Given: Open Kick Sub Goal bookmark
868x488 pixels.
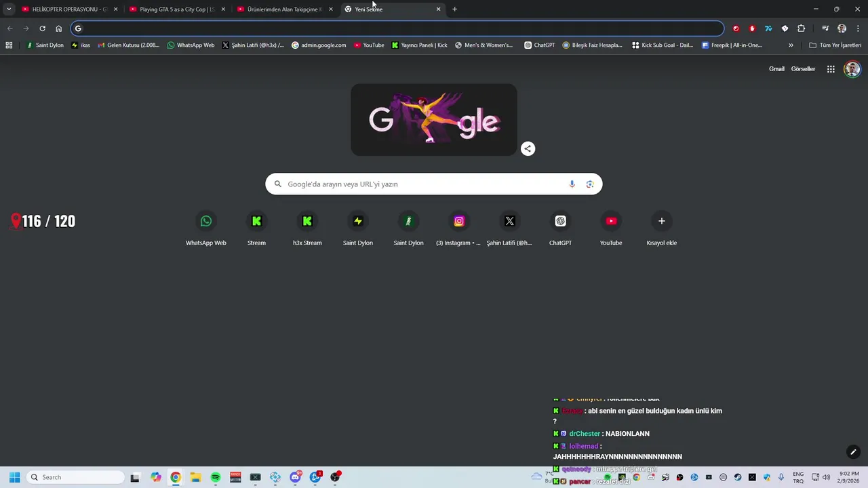Looking at the screenshot, I should 663,45.
